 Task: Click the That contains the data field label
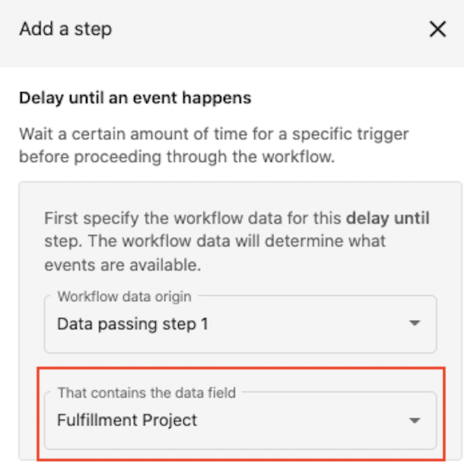tap(147, 393)
